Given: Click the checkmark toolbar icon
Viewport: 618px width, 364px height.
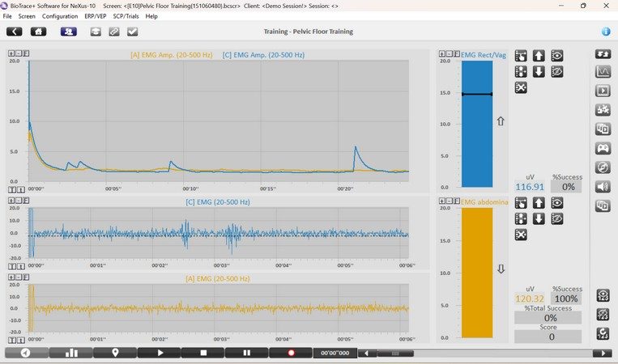Looking at the screenshot, I should 133,32.
